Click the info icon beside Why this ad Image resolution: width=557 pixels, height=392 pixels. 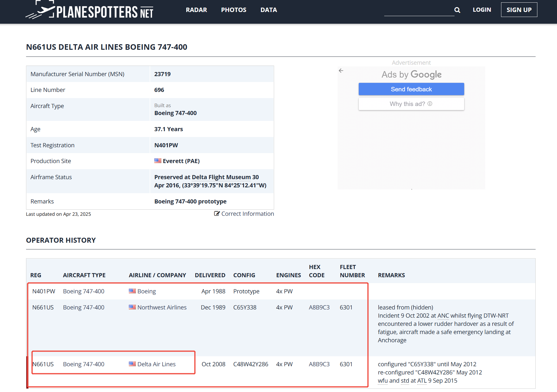430,104
